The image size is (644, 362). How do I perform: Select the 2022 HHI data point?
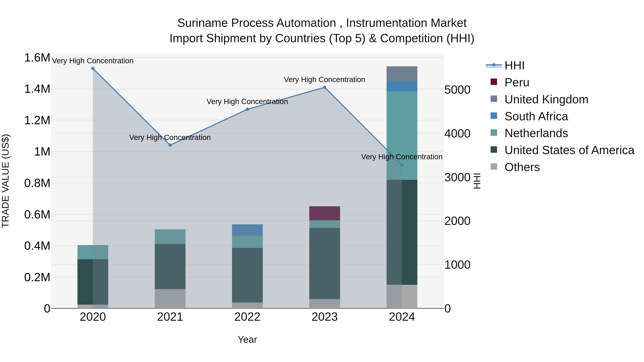coord(247,109)
